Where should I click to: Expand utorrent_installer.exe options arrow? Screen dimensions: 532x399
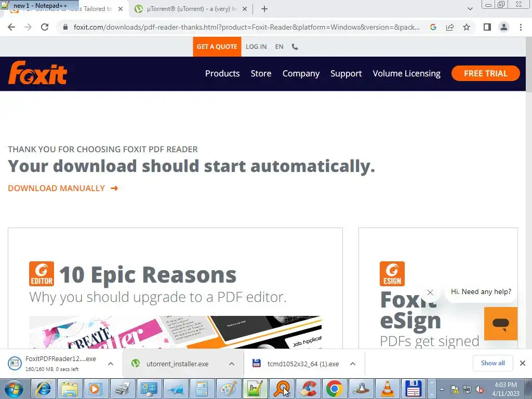[232, 364]
